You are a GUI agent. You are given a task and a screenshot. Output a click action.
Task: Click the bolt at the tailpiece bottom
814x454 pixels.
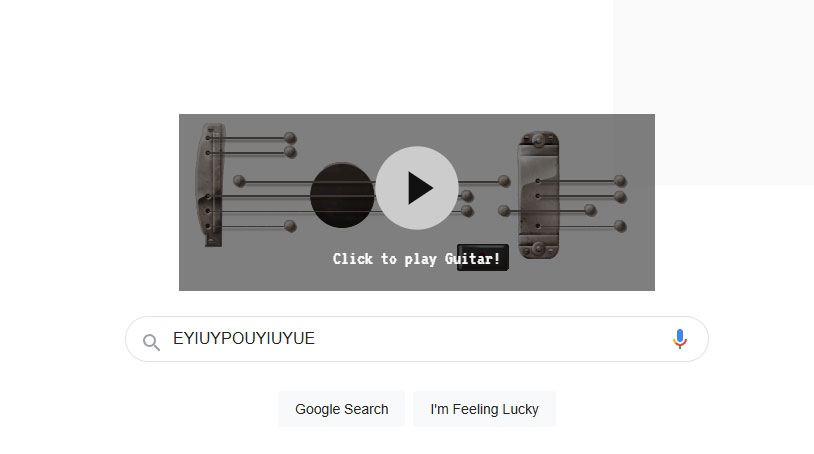point(538,249)
